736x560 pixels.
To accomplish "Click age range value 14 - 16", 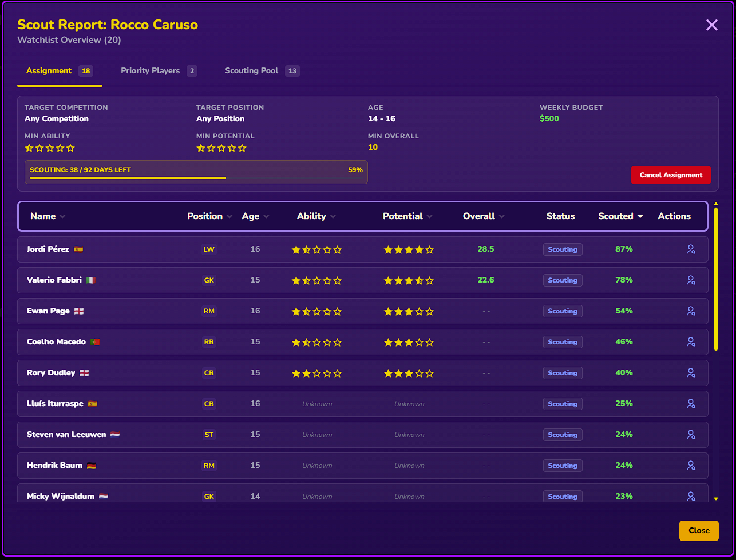I will coord(382,119).
